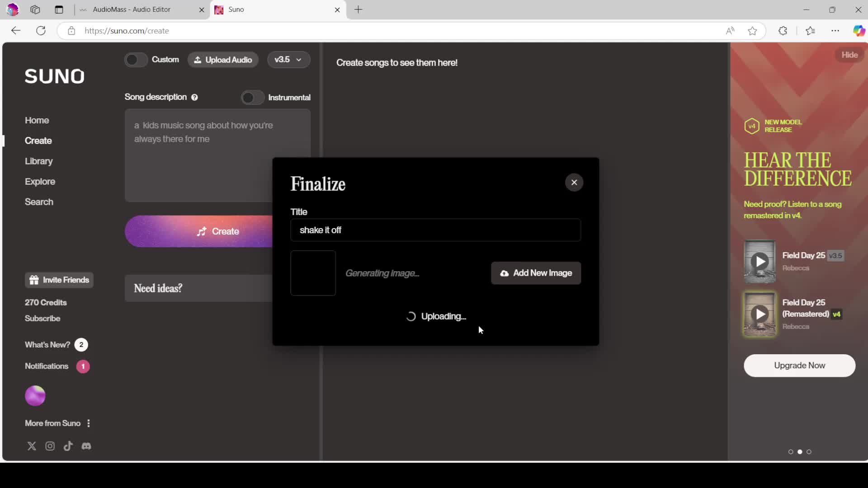Open More from Suno options menu

(89, 423)
